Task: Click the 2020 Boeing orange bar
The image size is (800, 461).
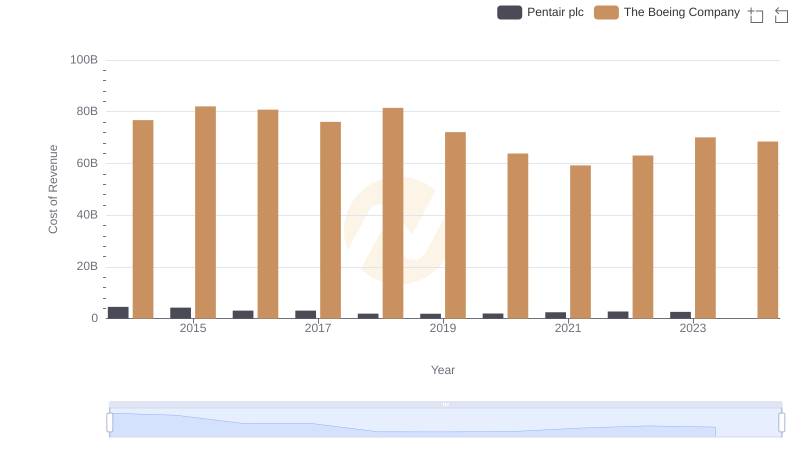Action: pos(518,236)
